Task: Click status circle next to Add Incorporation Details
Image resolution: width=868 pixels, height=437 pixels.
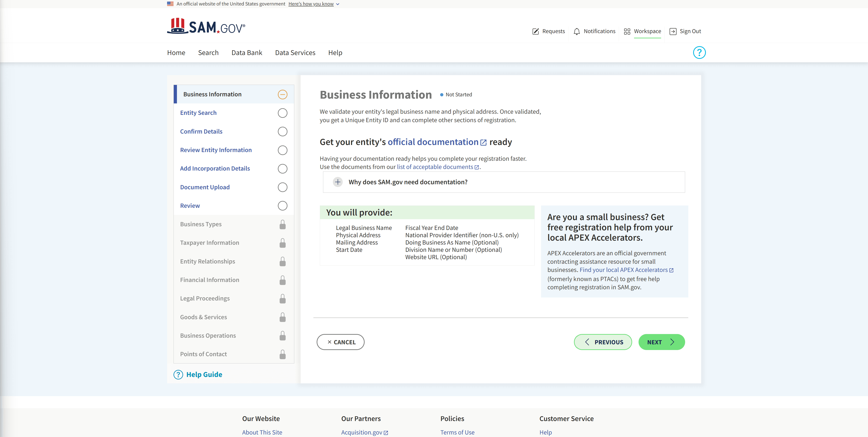Action: (282, 168)
